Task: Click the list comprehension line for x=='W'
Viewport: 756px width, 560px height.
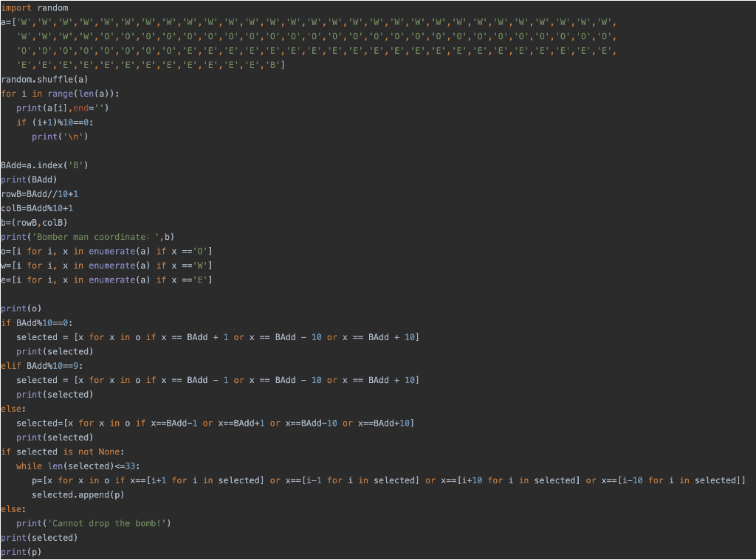Action: (106, 265)
